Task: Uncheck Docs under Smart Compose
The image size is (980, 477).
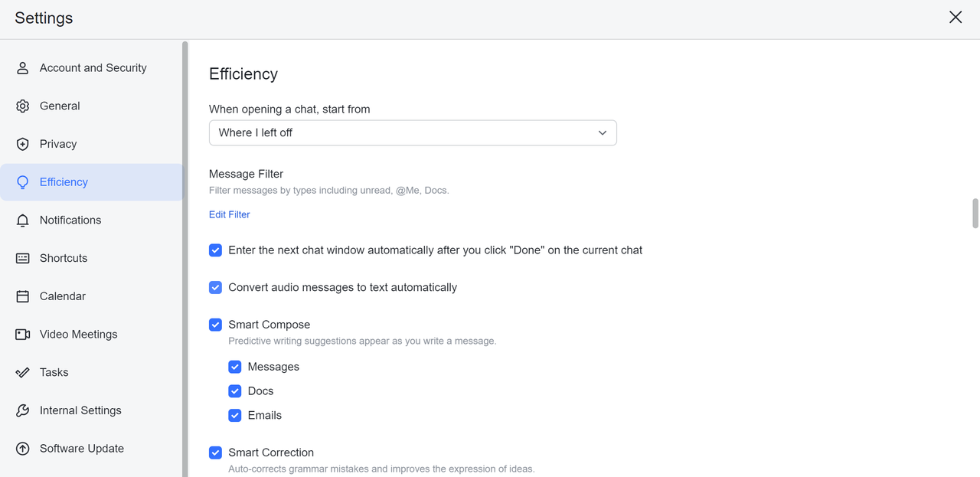Action: point(235,391)
